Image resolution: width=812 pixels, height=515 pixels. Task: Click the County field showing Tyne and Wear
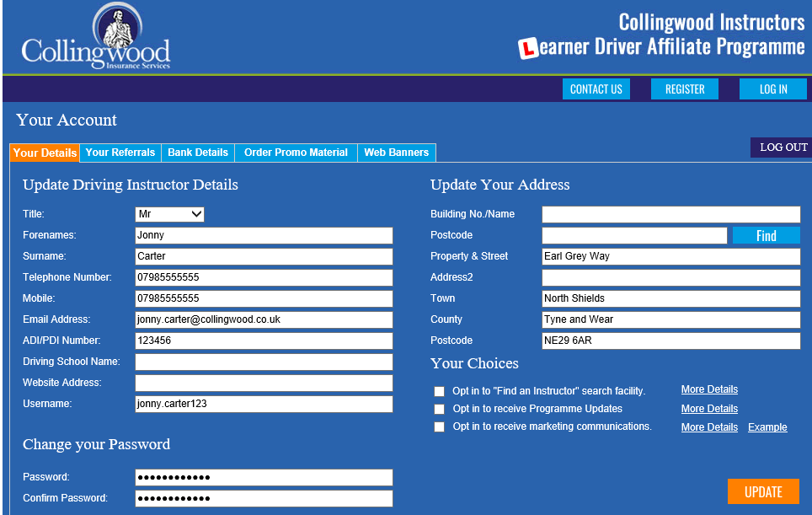(670, 319)
